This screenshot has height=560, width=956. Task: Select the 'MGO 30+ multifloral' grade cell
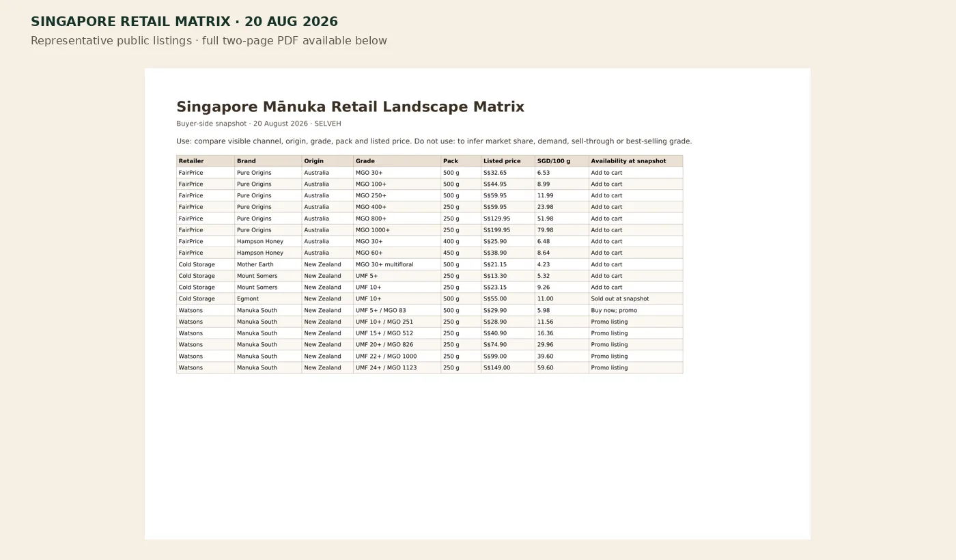tap(397, 264)
